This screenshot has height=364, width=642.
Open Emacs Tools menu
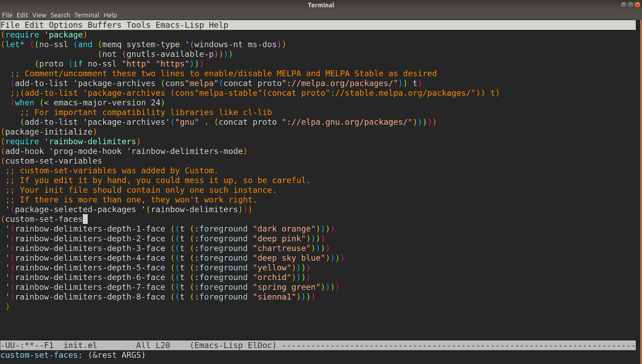coord(138,25)
